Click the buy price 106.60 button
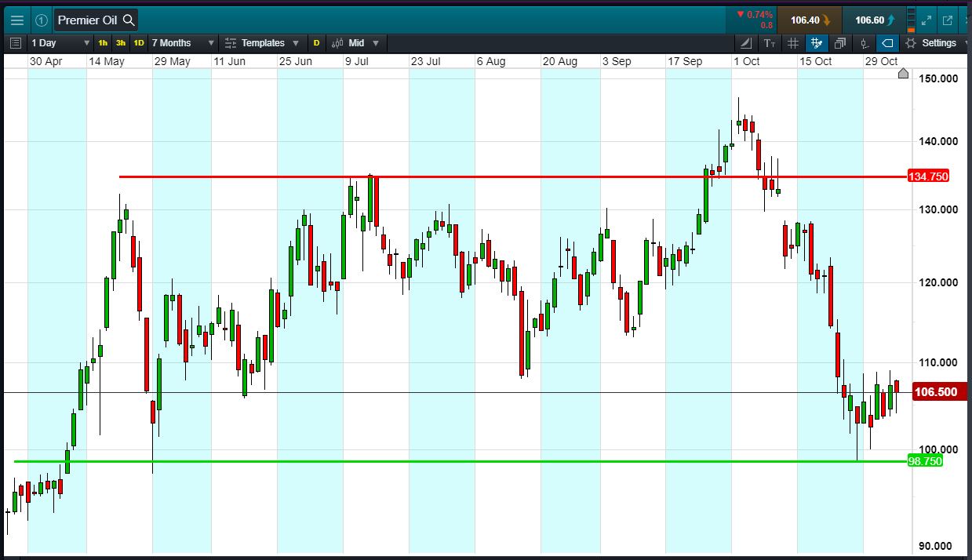The width and height of the screenshot is (972, 560). 873,20
